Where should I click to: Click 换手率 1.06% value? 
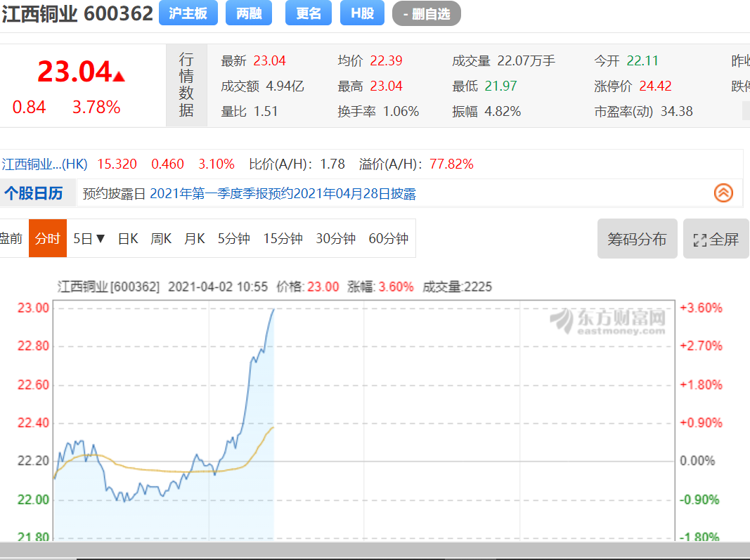tap(401, 112)
